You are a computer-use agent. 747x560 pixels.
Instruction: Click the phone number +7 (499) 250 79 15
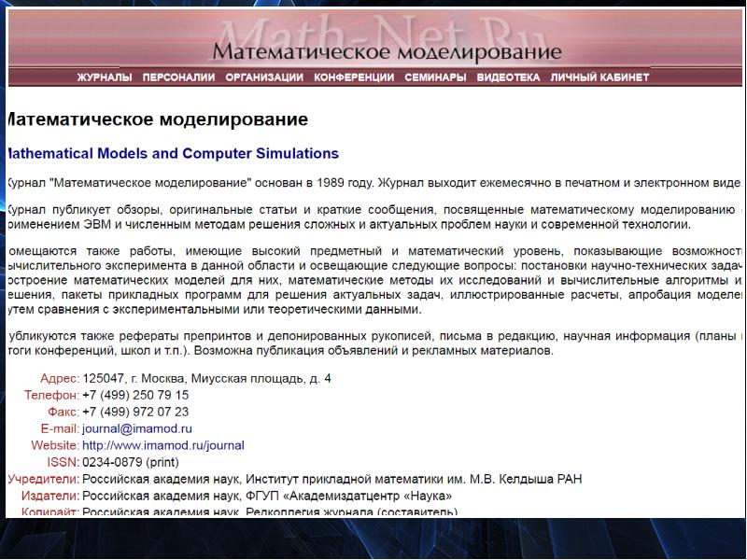135,395
